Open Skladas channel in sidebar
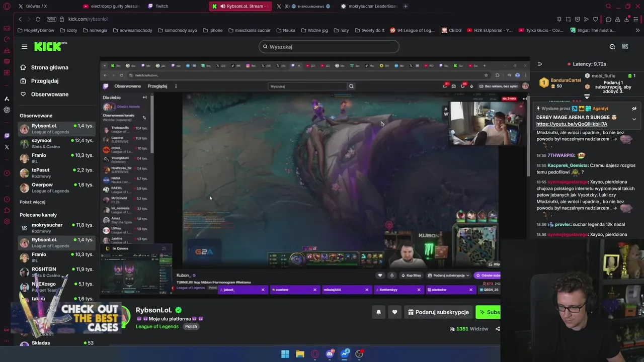644x362 pixels. coord(56,343)
